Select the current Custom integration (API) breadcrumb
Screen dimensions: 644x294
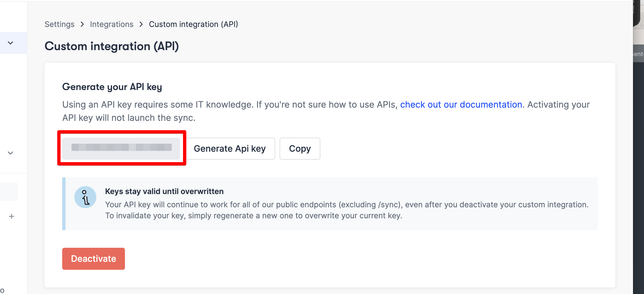point(193,24)
